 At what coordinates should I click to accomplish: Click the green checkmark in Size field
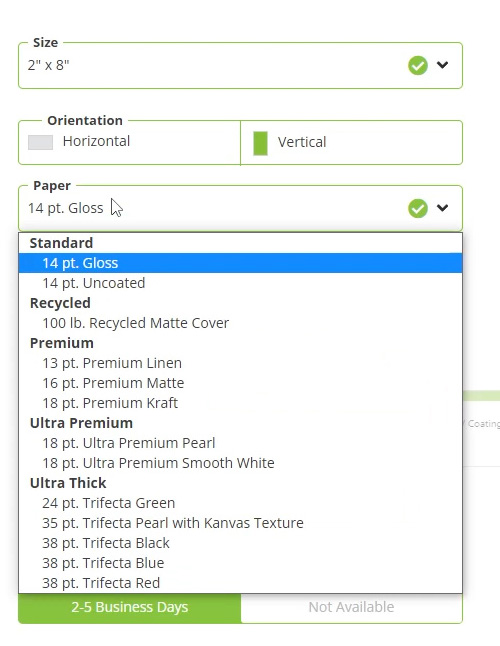pyautogui.click(x=418, y=66)
